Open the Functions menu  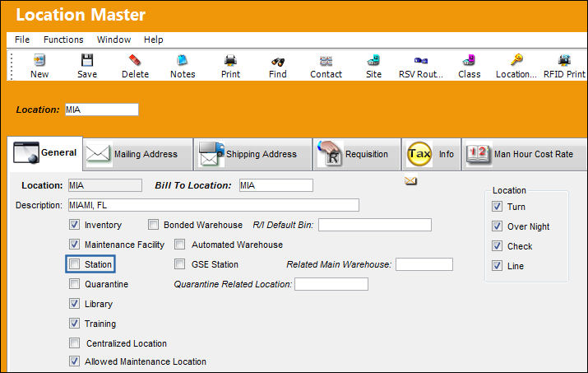point(63,40)
